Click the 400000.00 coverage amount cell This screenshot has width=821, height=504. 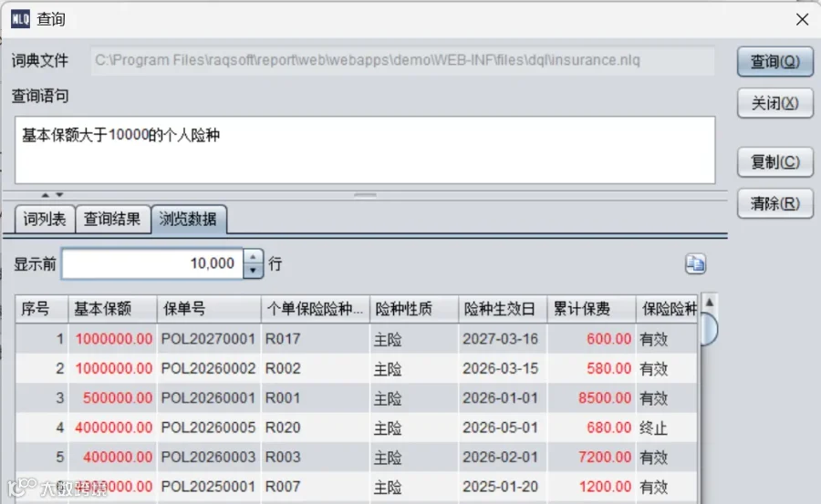pos(112,457)
